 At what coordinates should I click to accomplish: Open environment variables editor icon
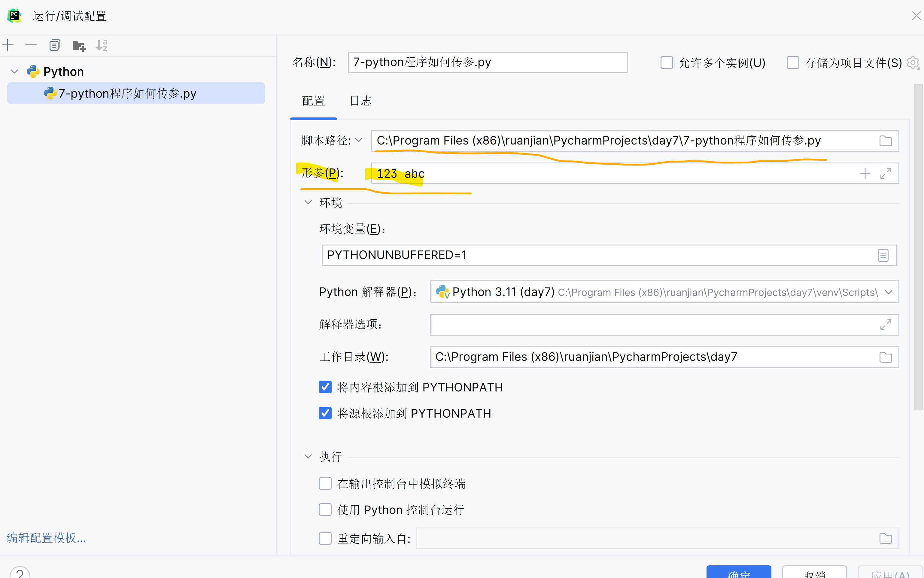tap(883, 255)
